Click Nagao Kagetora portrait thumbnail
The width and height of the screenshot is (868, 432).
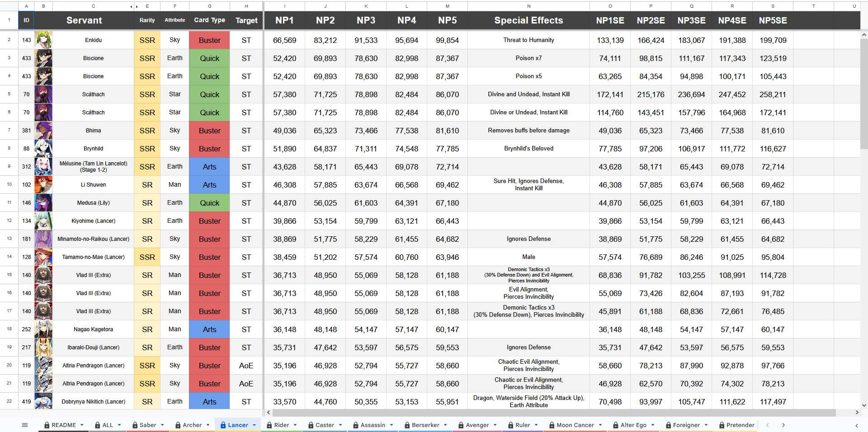click(43, 329)
